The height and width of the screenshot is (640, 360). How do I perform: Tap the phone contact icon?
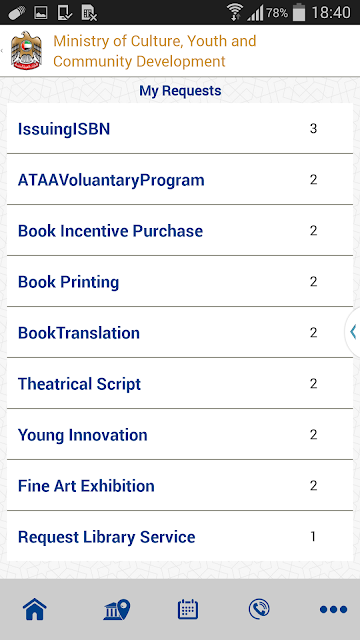pos(259,609)
